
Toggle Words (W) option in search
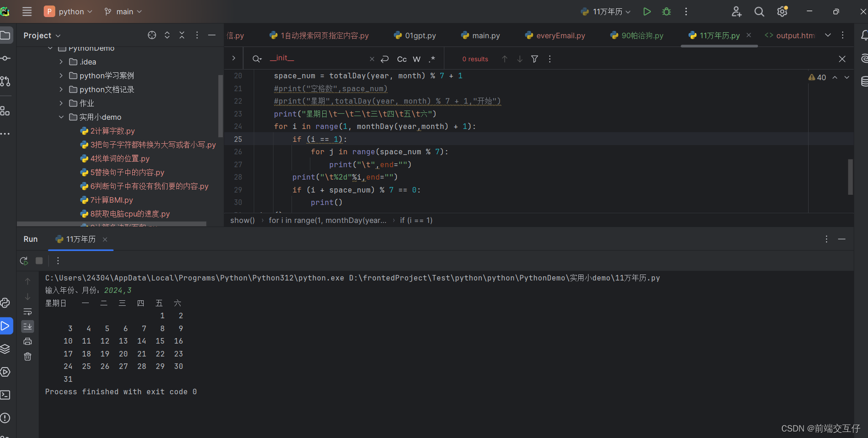[417, 59]
